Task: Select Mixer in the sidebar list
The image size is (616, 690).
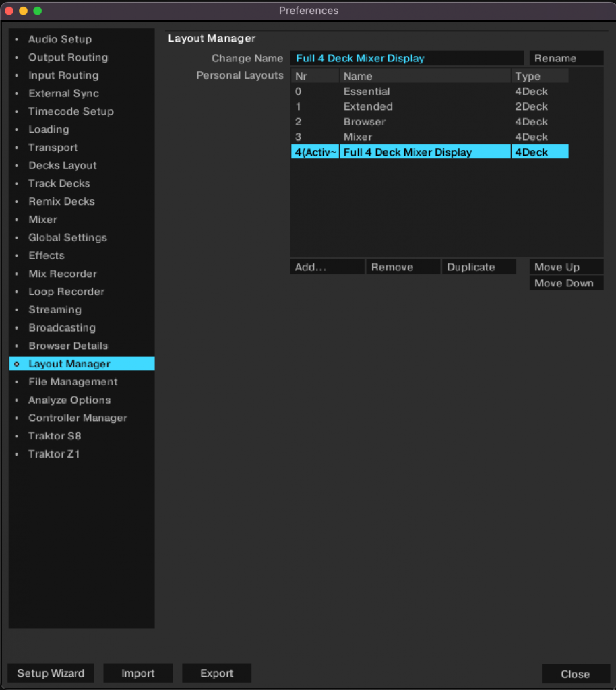Action: (82, 220)
